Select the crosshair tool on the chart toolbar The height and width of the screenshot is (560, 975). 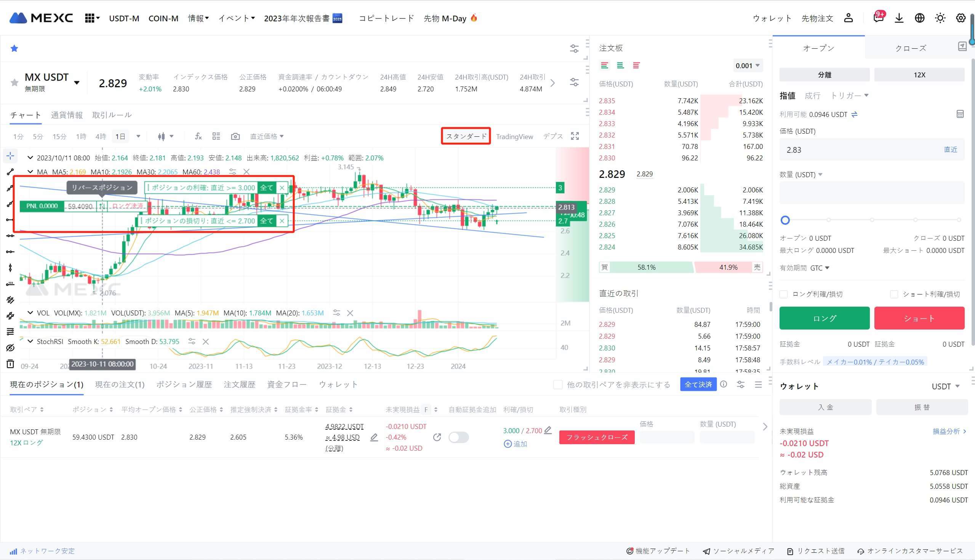point(10,156)
